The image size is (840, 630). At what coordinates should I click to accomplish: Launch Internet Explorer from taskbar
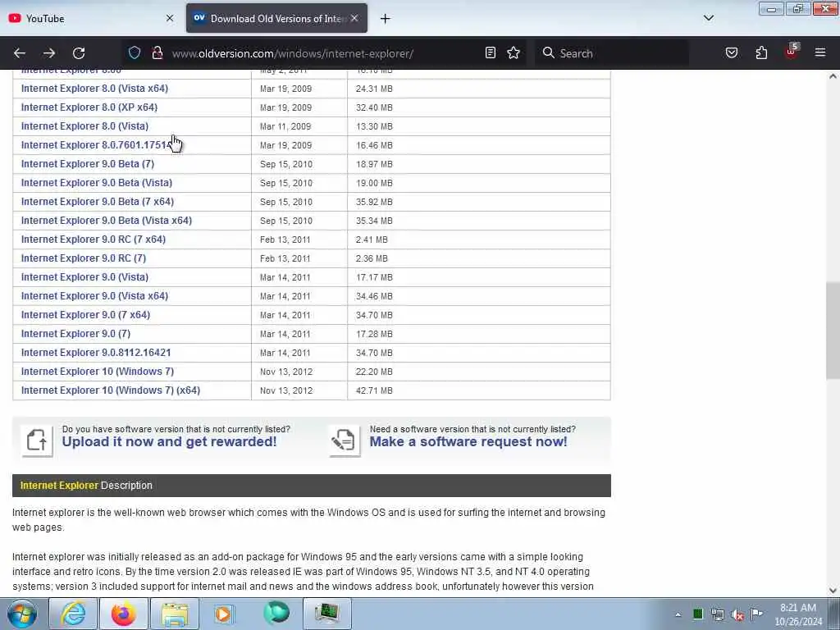tap(73, 614)
